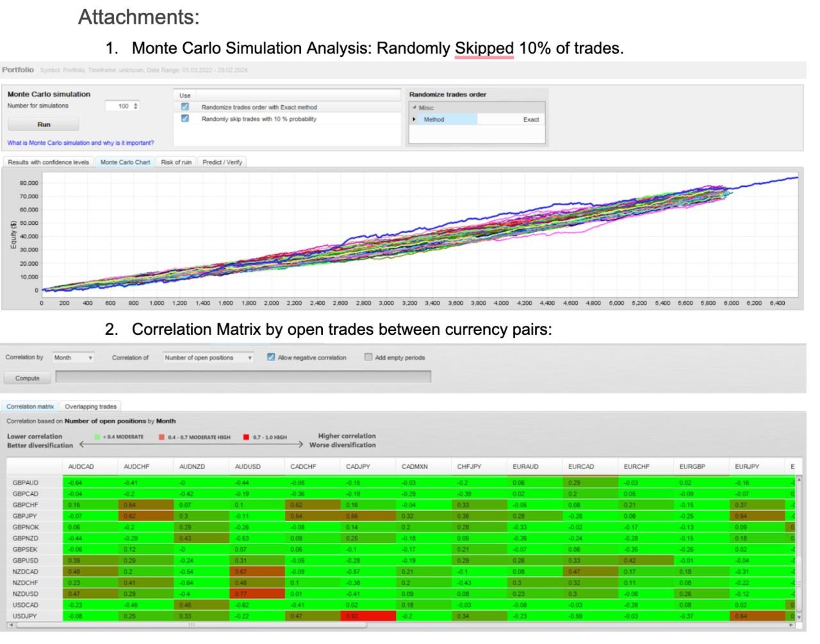Click the EURJPY column header

click(758, 466)
